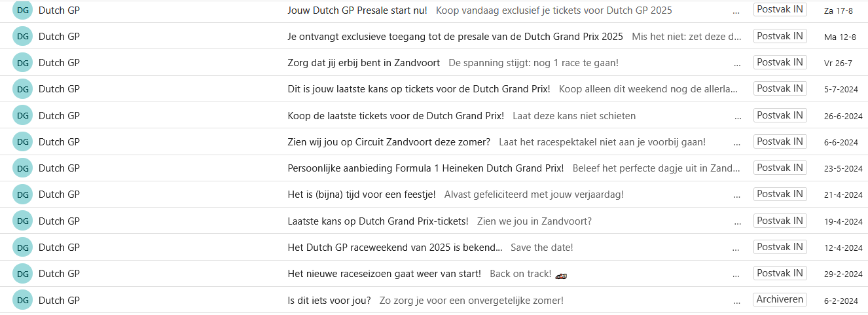Click the Postvak IN label on the Za 17-8 email
Image resolution: width=868 pixels, height=315 pixels.
point(780,10)
